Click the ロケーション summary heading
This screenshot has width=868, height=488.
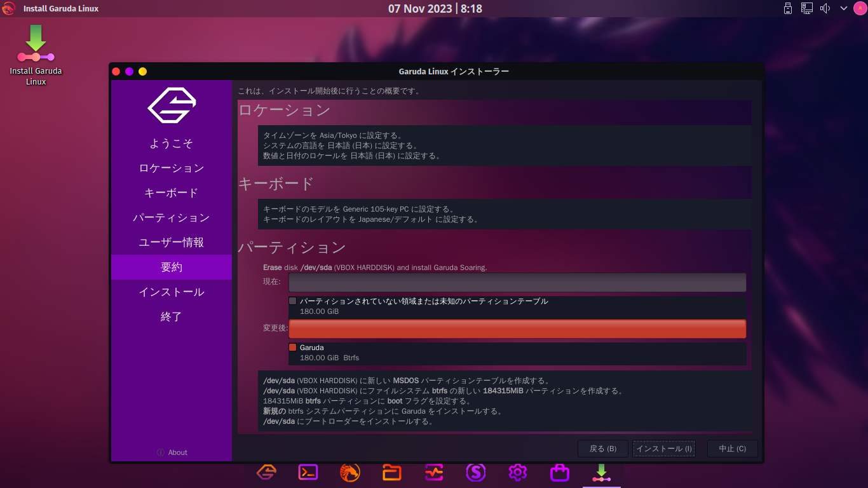pyautogui.click(x=284, y=111)
